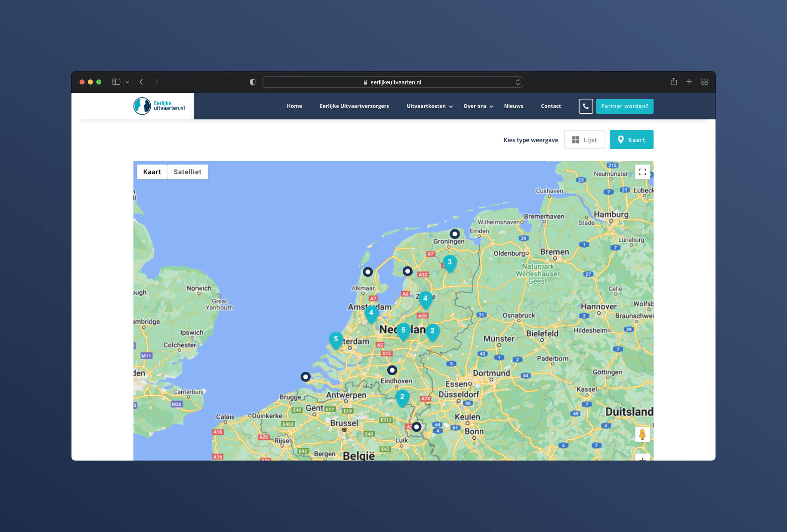This screenshot has height=532, width=787.
Task: Switch map to Satelliet imagery
Action: (x=188, y=172)
